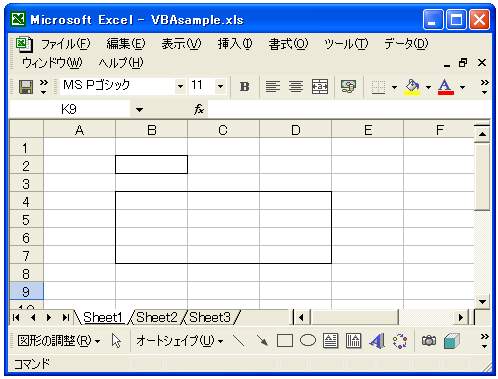
Task: Open font size dropdown arrow
Action: pyautogui.click(x=220, y=86)
